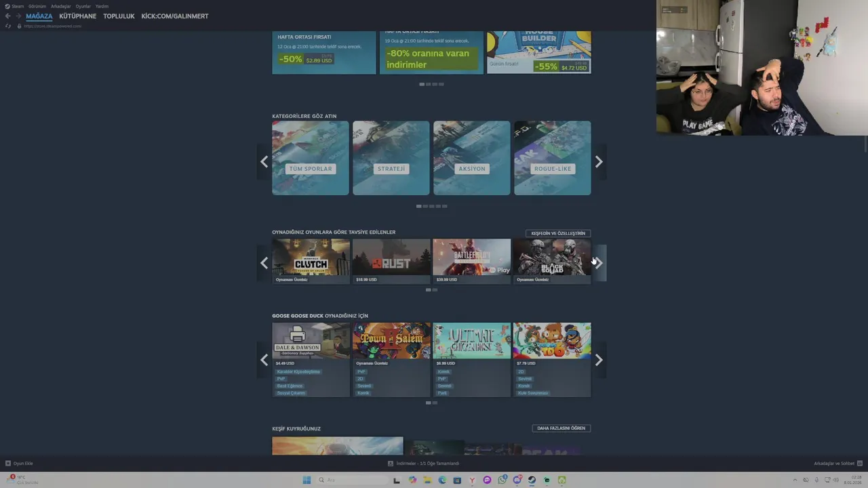Image resolution: width=868 pixels, height=488 pixels.
Task: Click the Sosyal Çıkarım tag
Action: click(x=291, y=393)
